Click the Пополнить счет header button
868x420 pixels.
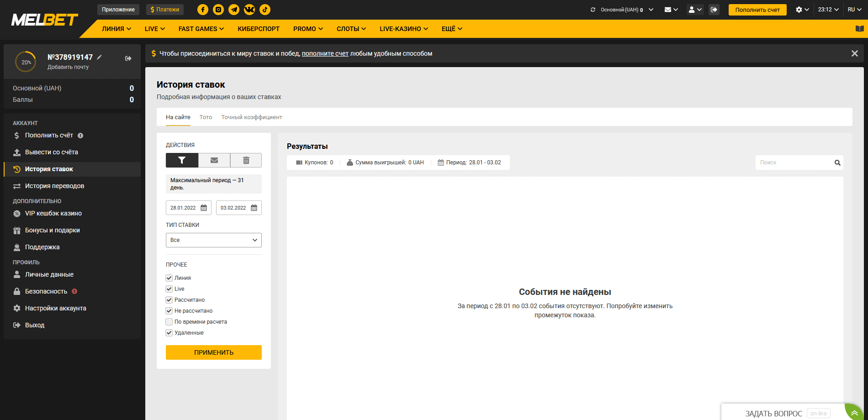(757, 10)
